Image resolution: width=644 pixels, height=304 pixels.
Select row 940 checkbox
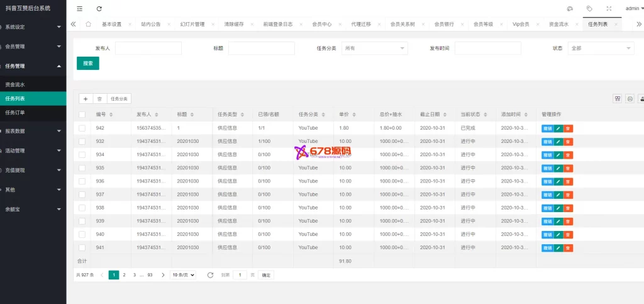click(x=82, y=234)
